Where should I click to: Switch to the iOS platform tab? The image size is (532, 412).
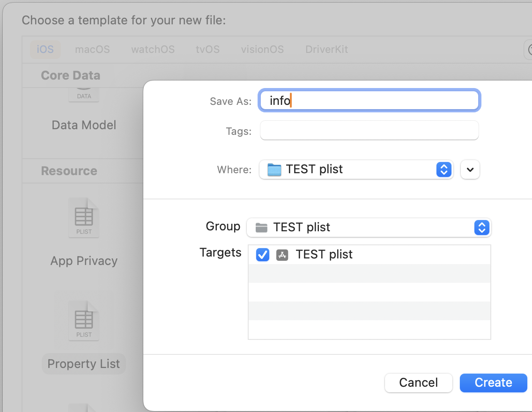(45, 49)
